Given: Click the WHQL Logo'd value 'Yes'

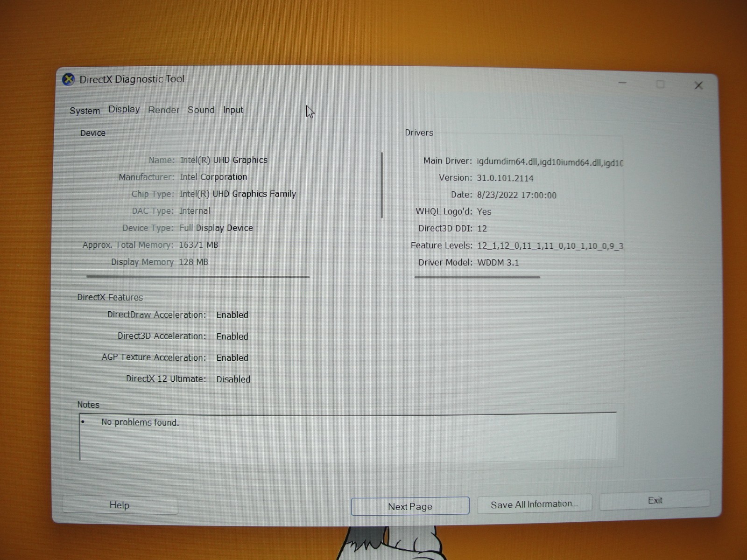Looking at the screenshot, I should [484, 211].
